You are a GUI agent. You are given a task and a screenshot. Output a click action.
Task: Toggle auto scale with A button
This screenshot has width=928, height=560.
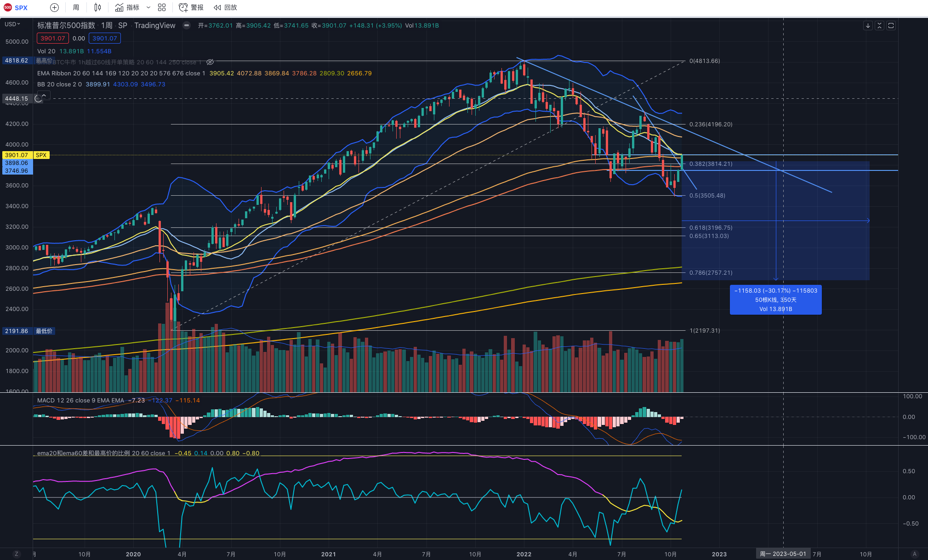(915, 554)
